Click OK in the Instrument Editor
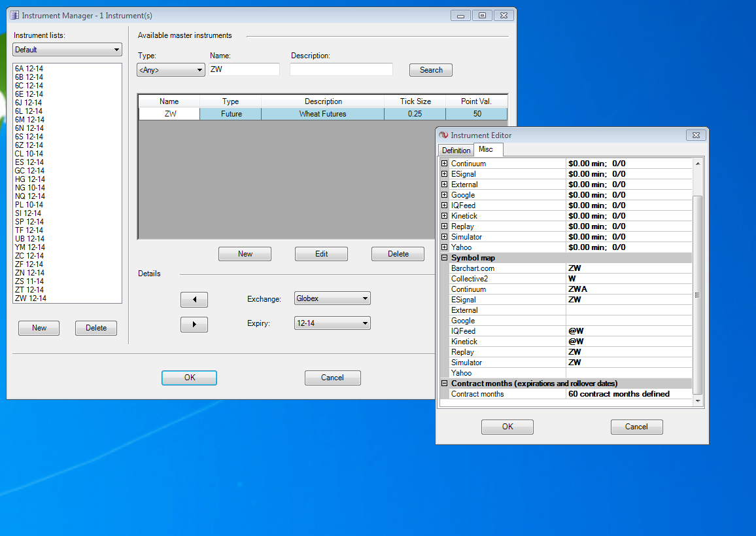This screenshot has width=756, height=536. pyautogui.click(x=507, y=427)
